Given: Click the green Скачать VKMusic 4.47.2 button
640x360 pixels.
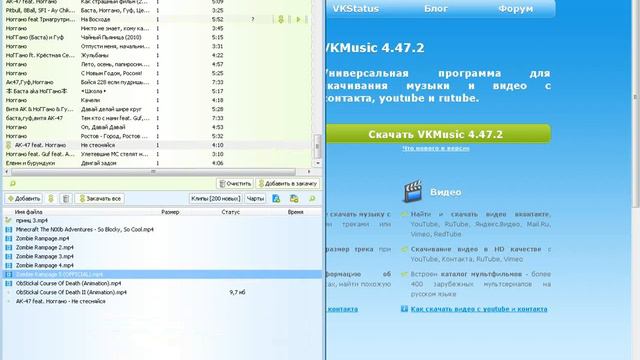Looking at the screenshot, I should click(x=438, y=134).
